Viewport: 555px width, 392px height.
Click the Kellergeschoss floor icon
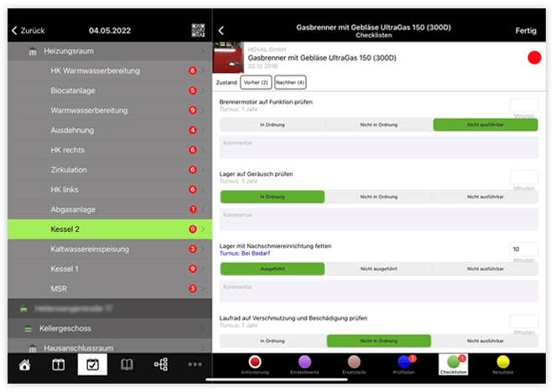[x=29, y=329]
